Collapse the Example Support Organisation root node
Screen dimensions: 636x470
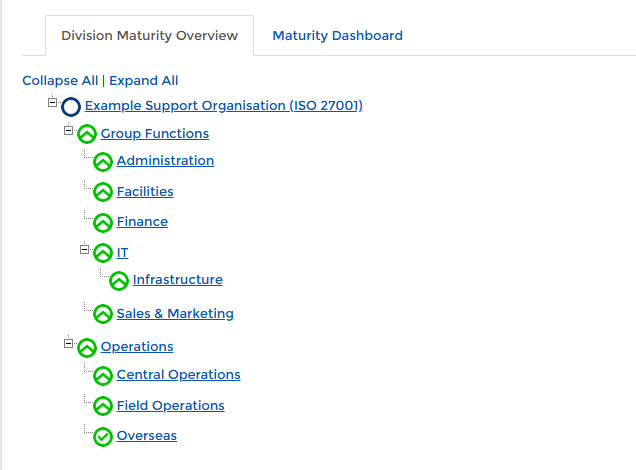tap(52, 102)
